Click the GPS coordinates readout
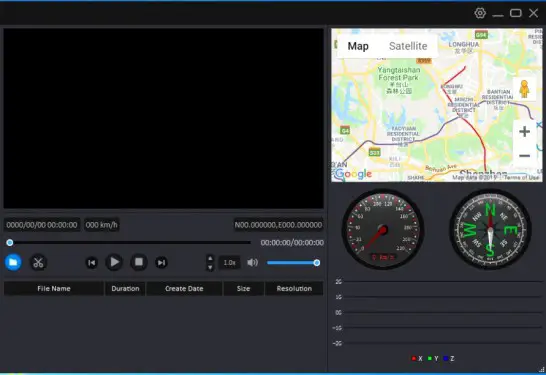Image resolution: width=546 pixels, height=375 pixels. click(278, 225)
